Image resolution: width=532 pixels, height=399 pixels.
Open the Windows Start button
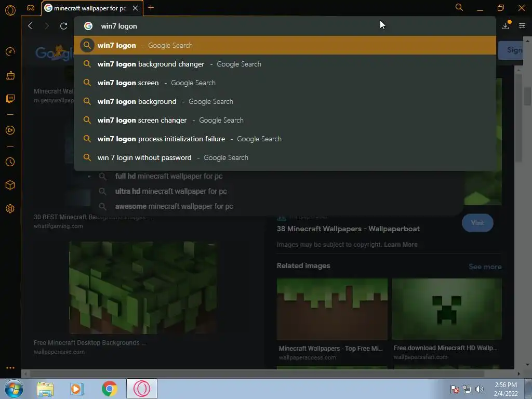pos(14,389)
